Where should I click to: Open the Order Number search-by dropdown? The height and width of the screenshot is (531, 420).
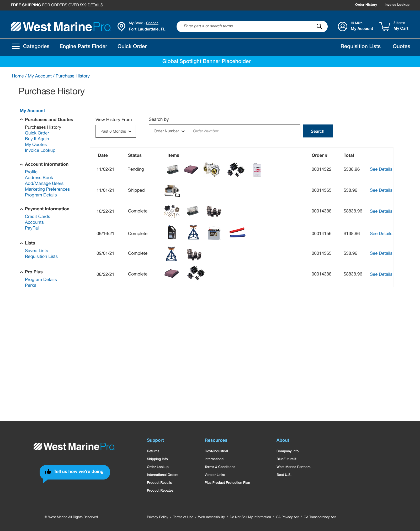pos(169,131)
